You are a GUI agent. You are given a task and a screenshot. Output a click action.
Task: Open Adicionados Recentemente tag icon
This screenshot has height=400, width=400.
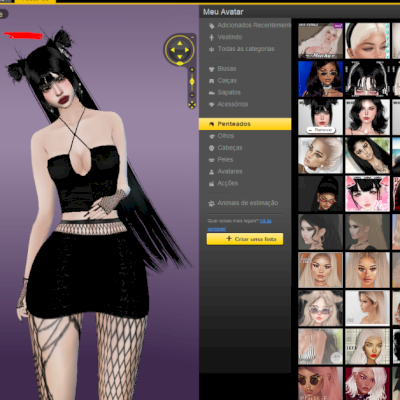pyautogui.click(x=211, y=26)
